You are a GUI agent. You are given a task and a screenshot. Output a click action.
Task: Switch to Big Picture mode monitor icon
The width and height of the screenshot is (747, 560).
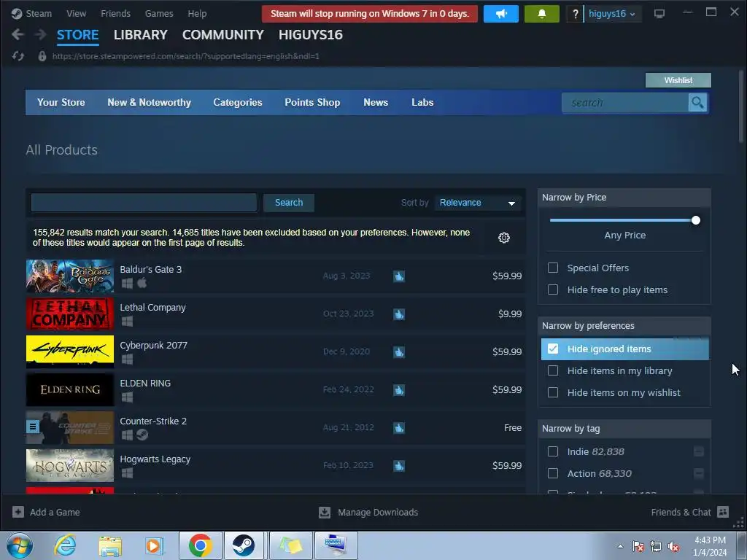pos(659,14)
